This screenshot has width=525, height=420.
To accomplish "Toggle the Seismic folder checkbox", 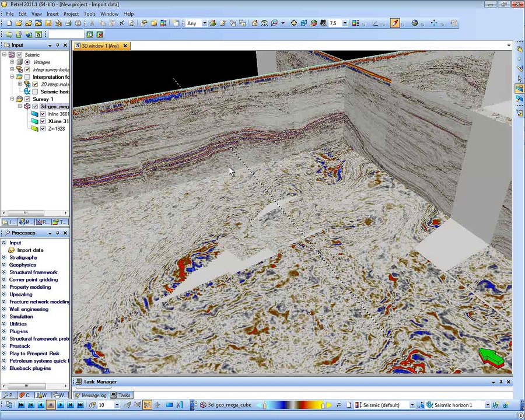I will (x=19, y=55).
